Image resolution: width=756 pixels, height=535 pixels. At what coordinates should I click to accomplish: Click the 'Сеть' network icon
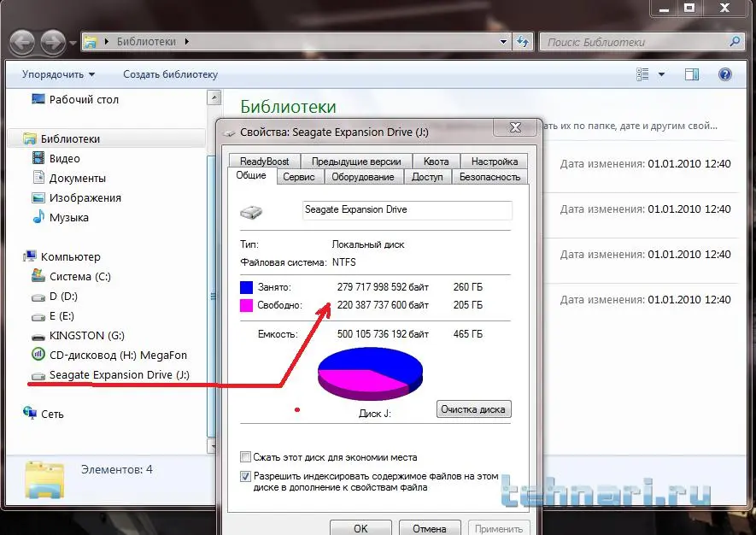pos(29,413)
